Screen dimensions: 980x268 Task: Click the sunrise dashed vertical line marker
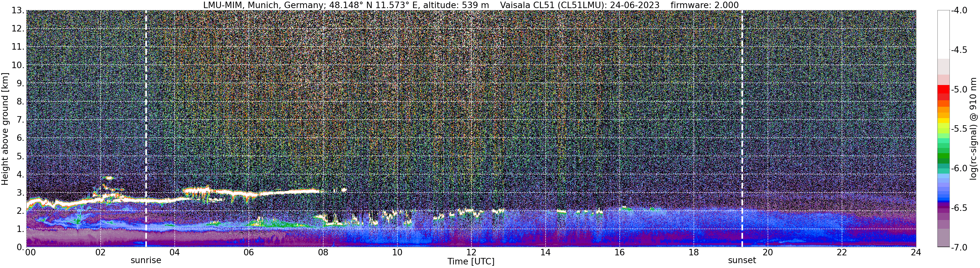coord(146,129)
